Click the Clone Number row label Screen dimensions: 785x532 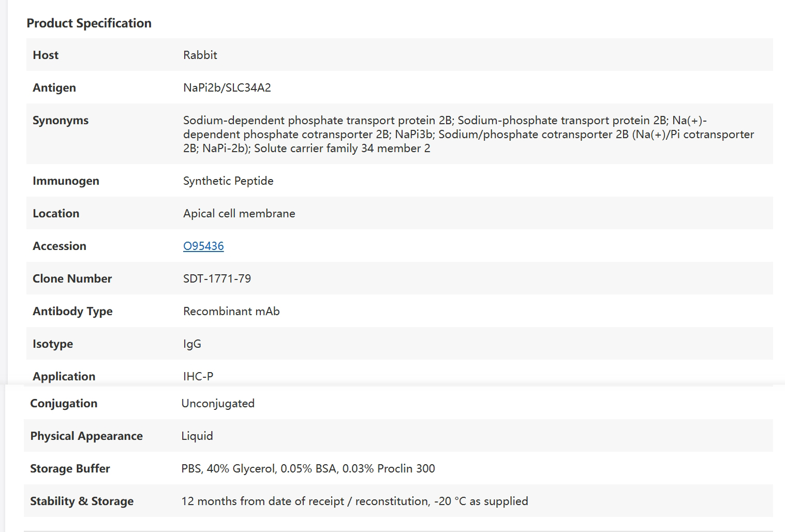pyautogui.click(x=72, y=279)
